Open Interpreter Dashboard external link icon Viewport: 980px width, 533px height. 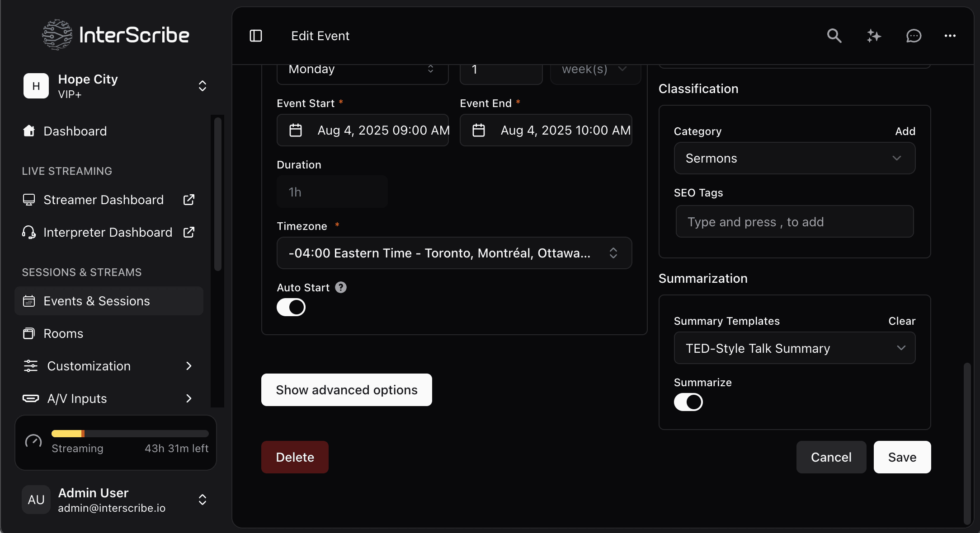[188, 232]
